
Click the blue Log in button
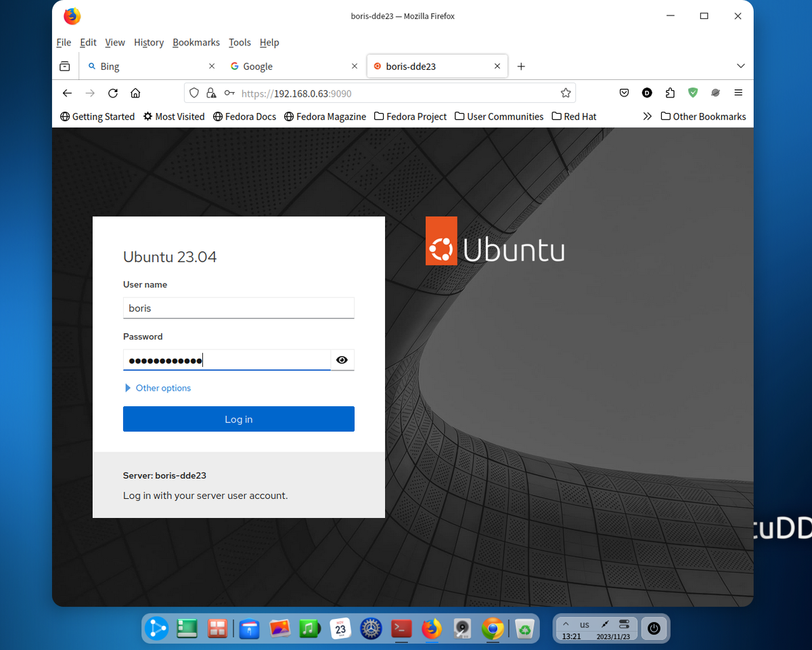pos(239,419)
